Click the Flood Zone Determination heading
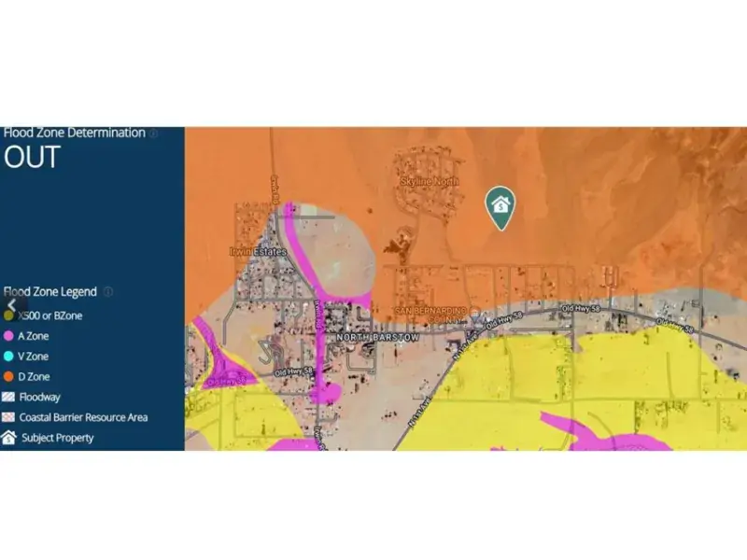The width and height of the screenshot is (747, 560). click(75, 133)
